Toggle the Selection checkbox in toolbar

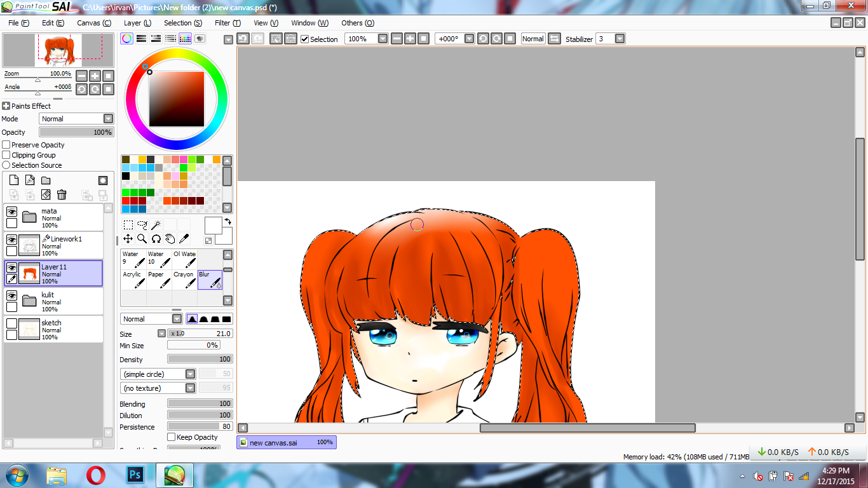(x=305, y=39)
